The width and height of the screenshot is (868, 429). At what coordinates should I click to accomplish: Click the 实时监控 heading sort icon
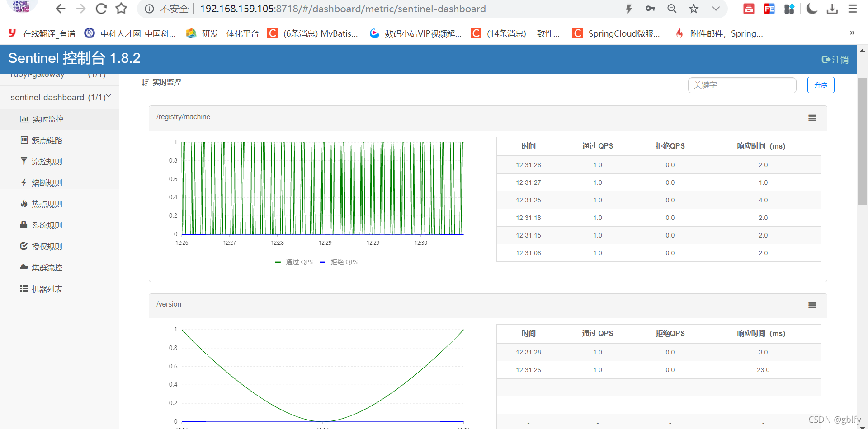click(145, 82)
